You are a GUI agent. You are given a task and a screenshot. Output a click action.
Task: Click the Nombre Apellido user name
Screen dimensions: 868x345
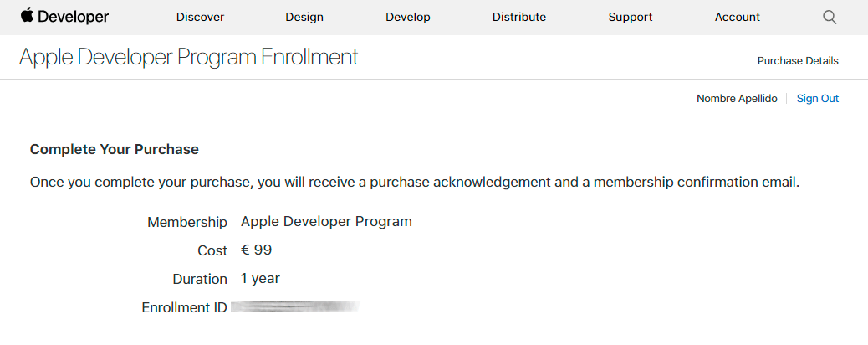pyautogui.click(x=737, y=99)
